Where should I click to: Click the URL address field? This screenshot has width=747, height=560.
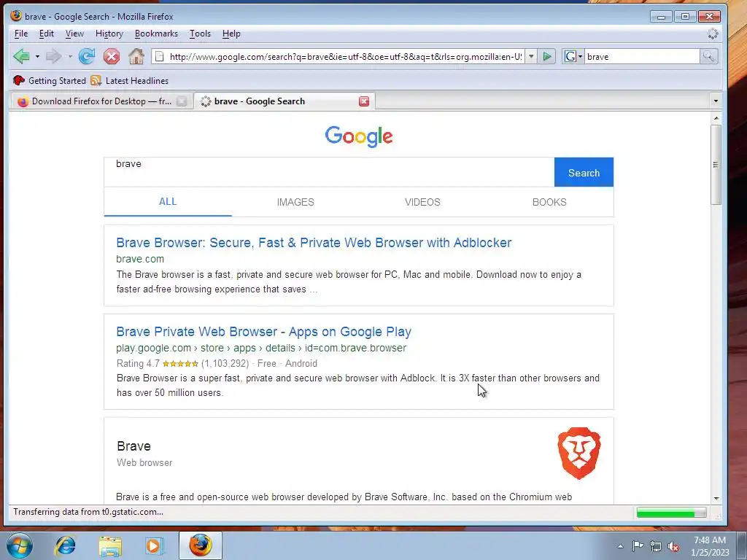point(345,57)
